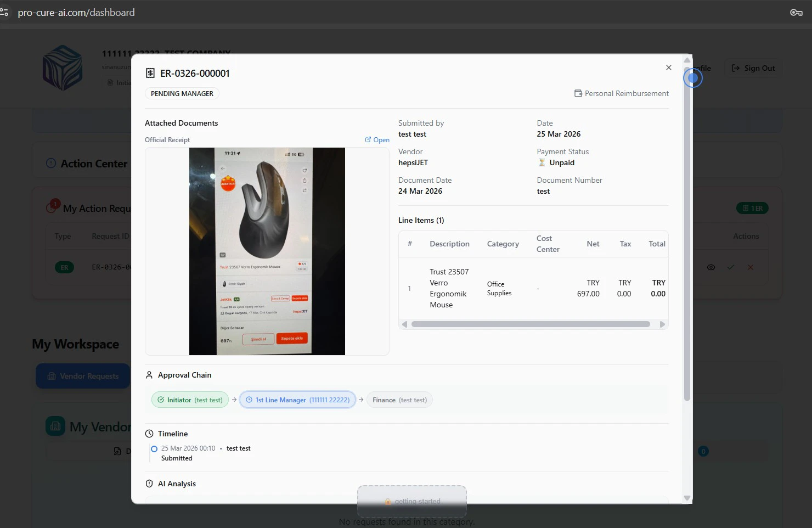Click the Submitted timeline marker circle

(154, 448)
